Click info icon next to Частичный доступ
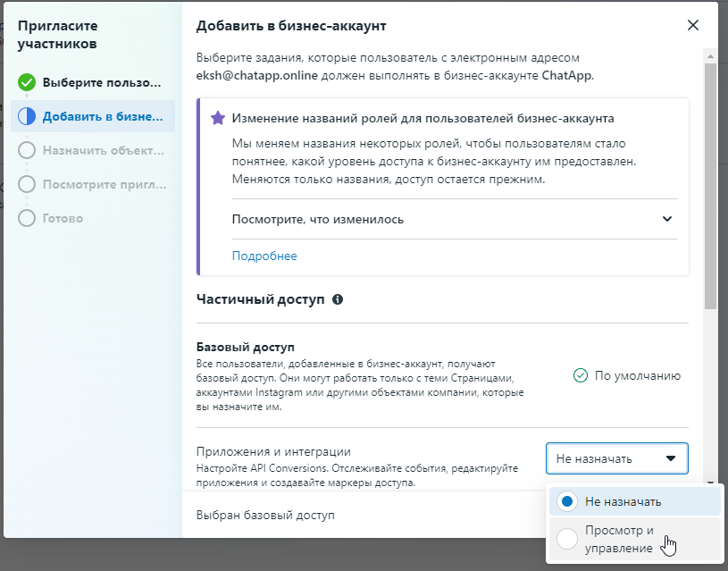 pos(338,300)
